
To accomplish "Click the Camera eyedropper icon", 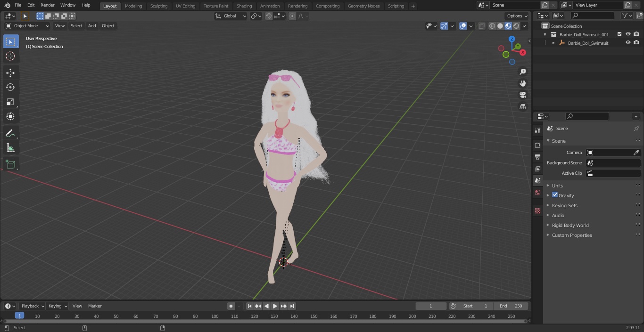I will pyautogui.click(x=636, y=153).
